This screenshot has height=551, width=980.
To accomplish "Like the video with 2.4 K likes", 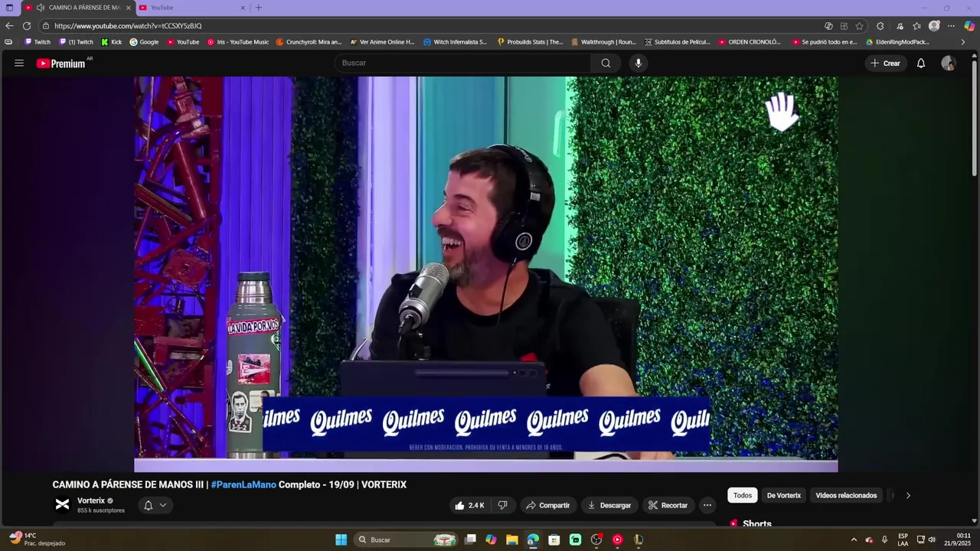I will tap(469, 505).
